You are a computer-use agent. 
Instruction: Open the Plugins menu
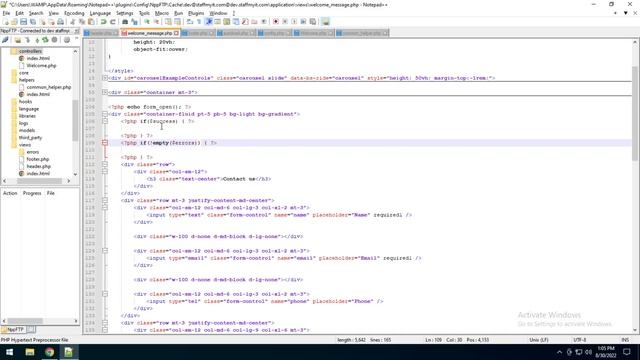coord(196,13)
